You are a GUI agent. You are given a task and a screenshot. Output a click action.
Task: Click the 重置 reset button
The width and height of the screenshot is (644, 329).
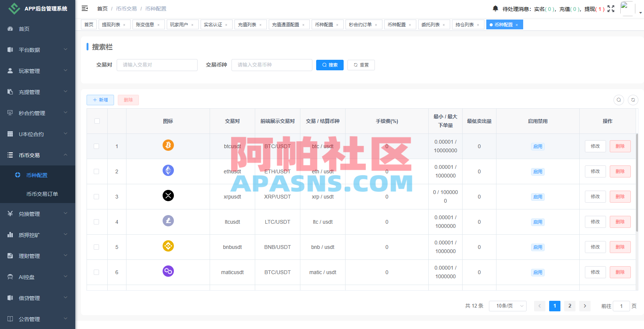361,65
